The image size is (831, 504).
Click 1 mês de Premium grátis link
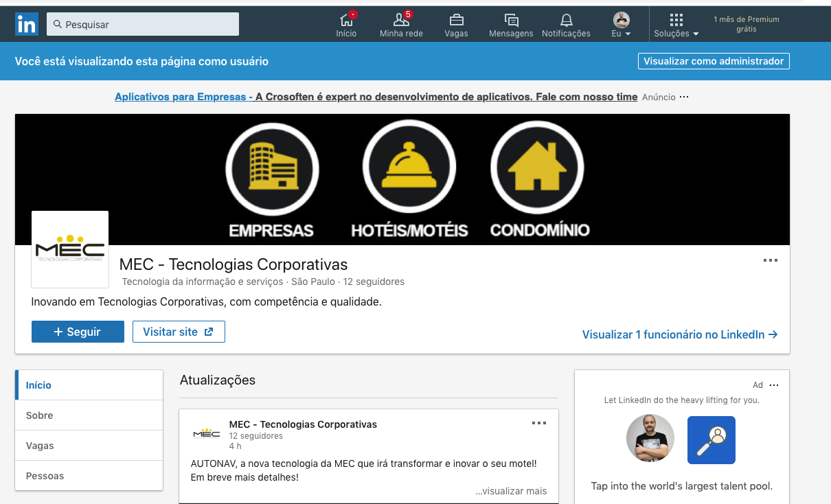pyautogui.click(x=747, y=24)
